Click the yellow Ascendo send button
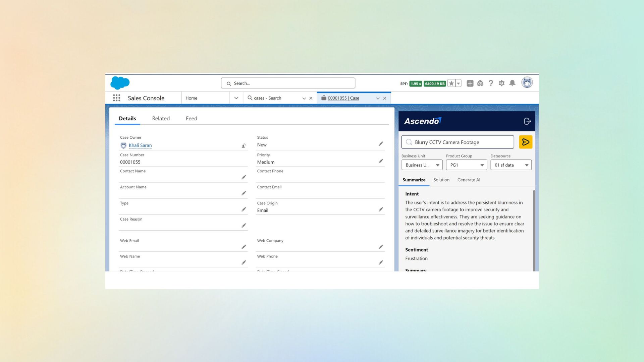 (525, 142)
